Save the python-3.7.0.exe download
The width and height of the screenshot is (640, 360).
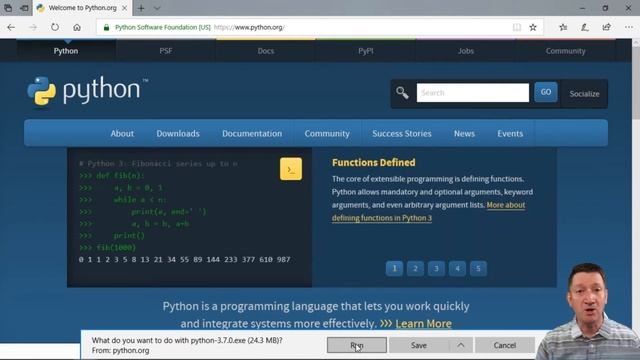point(419,345)
